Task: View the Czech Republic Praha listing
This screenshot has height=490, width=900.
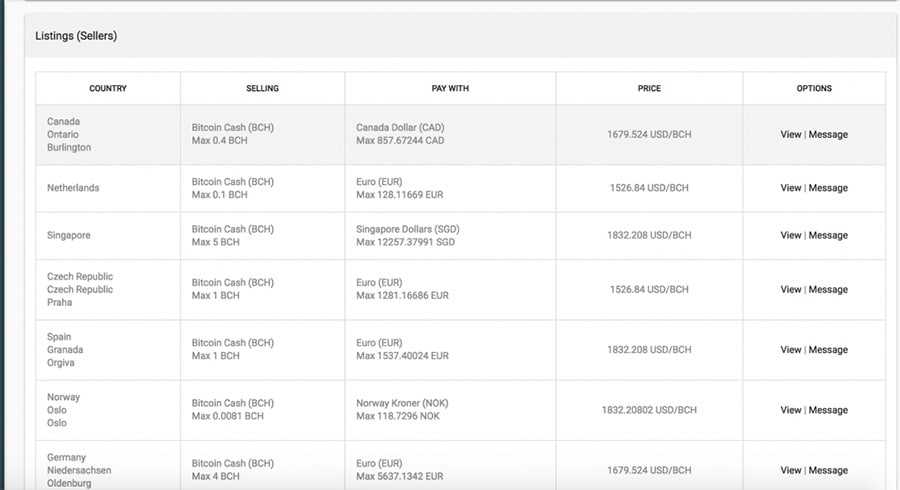Action: (x=790, y=290)
